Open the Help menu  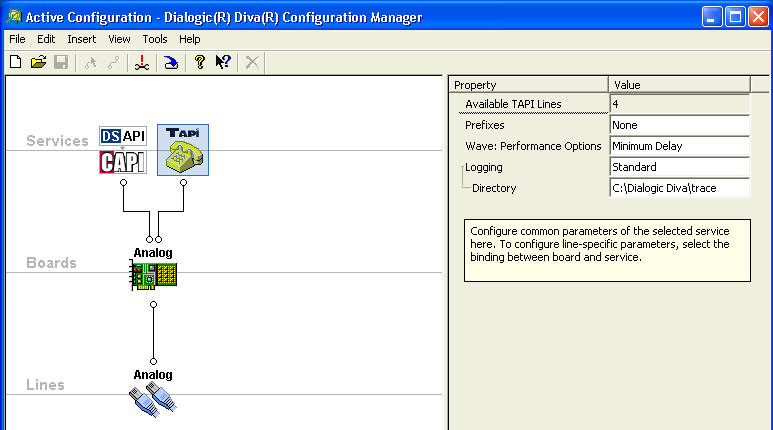coord(189,39)
